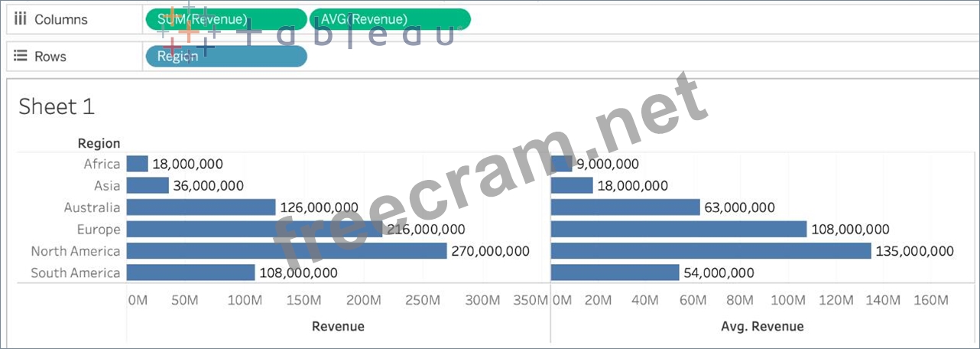The image size is (980, 349).
Task: Select the Africa row label
Action: (102, 164)
